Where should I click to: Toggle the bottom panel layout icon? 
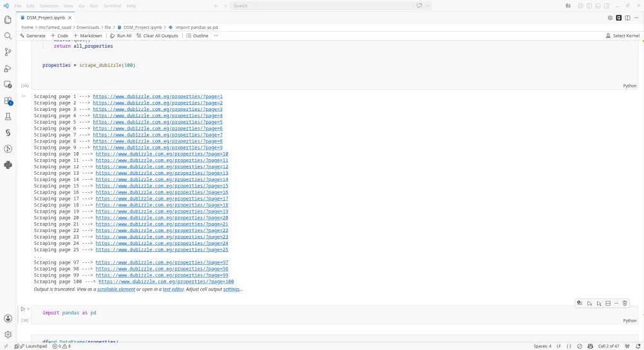pyautogui.click(x=598, y=6)
